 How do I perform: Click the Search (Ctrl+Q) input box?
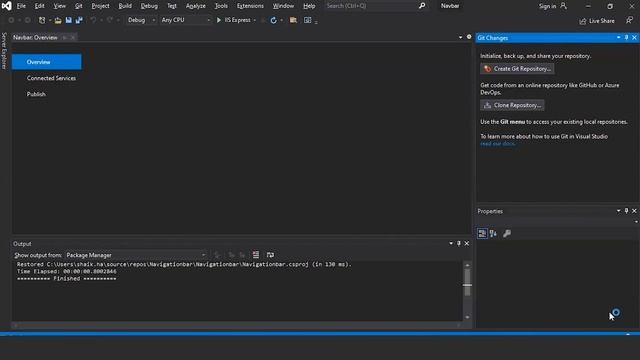tap(370, 6)
